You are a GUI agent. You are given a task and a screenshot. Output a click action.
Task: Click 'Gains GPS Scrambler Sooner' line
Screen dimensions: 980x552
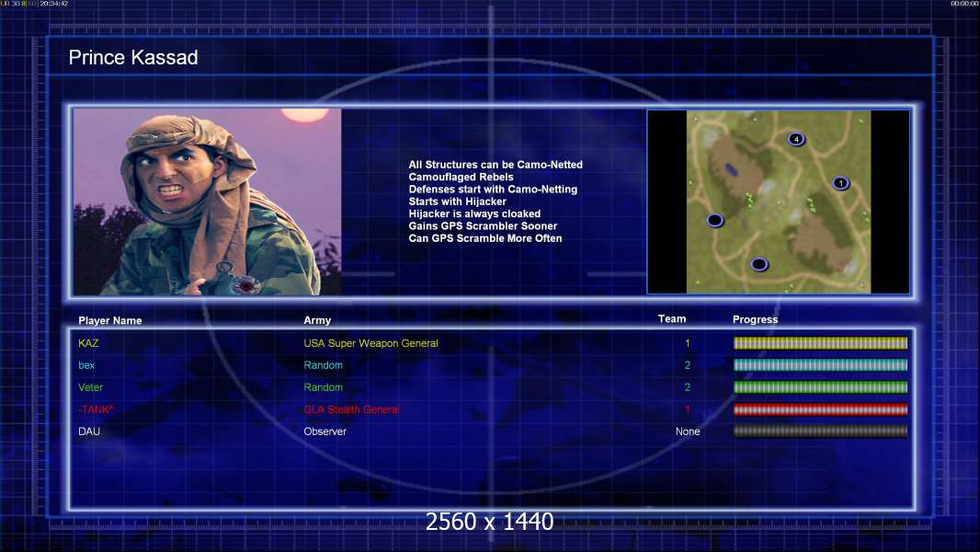click(x=484, y=225)
